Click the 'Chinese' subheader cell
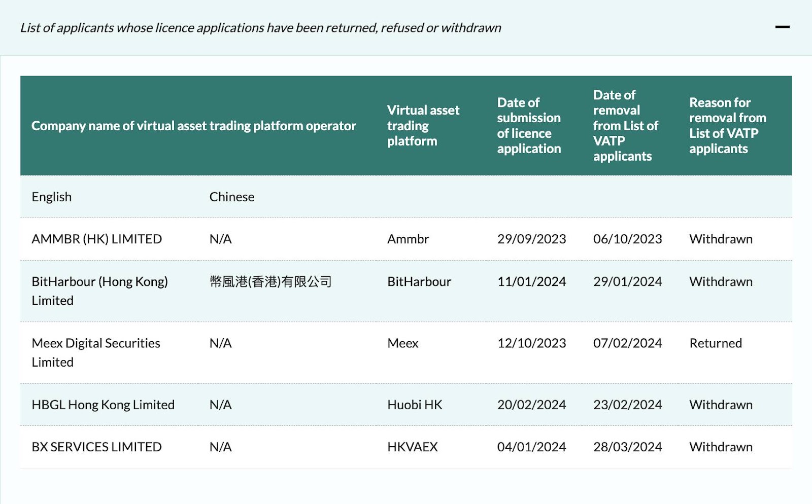This screenshot has width=812, height=504. pos(232,197)
